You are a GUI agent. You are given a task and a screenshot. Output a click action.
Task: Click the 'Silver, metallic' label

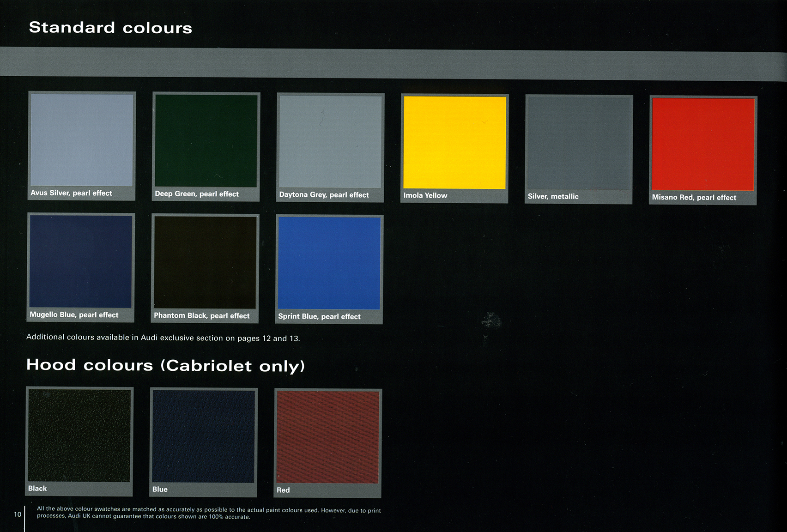click(x=553, y=196)
